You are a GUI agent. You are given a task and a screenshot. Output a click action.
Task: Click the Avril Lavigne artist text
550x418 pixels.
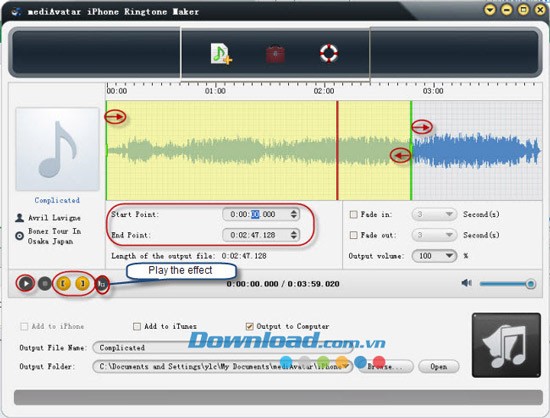coord(54,218)
